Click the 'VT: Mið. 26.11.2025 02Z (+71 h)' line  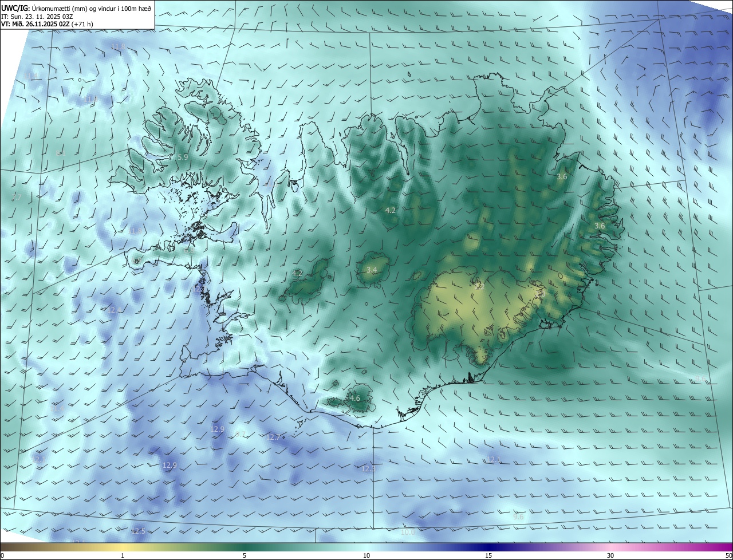[47, 24]
